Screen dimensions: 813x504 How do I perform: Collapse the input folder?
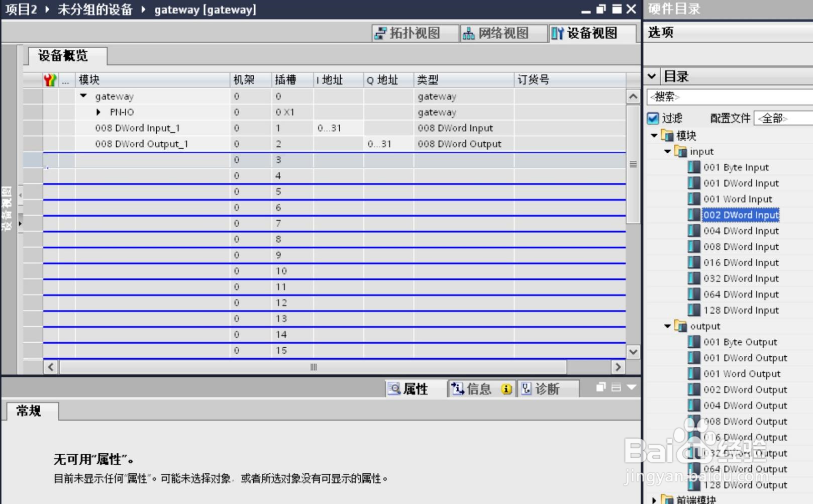[x=668, y=151]
